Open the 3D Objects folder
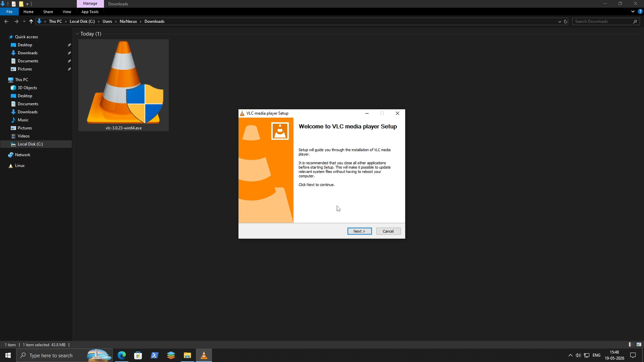The width and height of the screenshot is (644, 362). [x=27, y=88]
